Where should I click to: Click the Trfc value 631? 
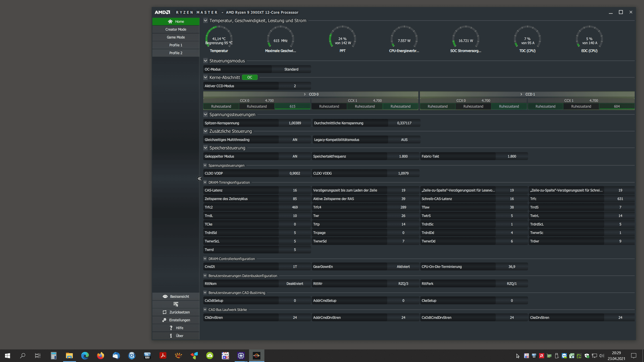click(x=620, y=199)
